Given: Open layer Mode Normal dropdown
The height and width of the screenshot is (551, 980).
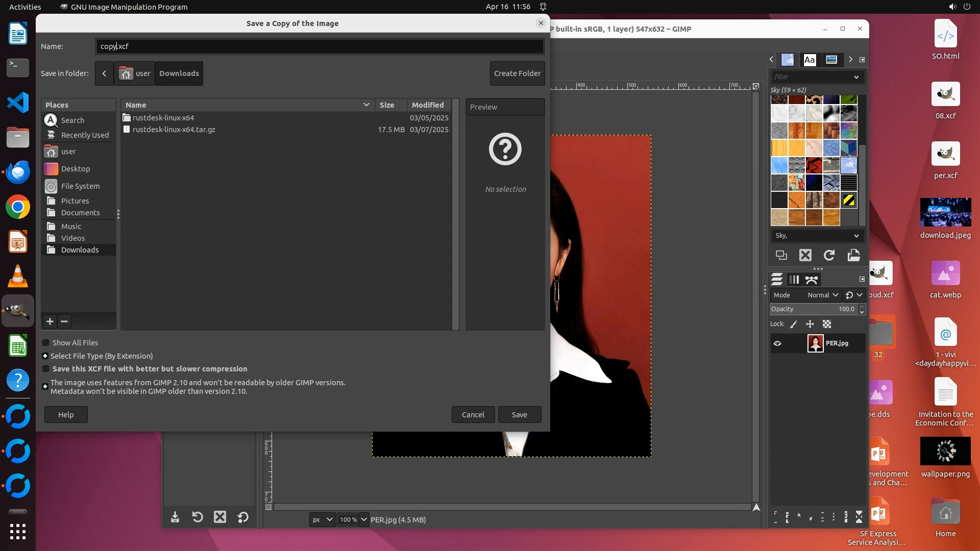Looking at the screenshot, I should pos(823,295).
